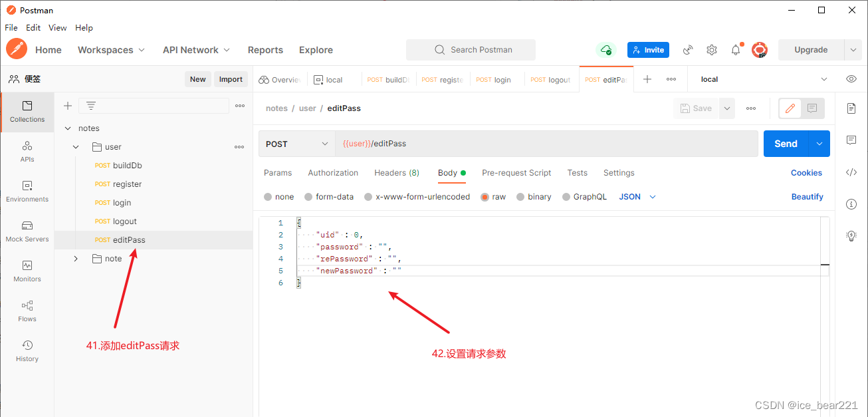This screenshot has width=868, height=417.
Task: Click the satellite capture requests icon
Action: click(688, 50)
